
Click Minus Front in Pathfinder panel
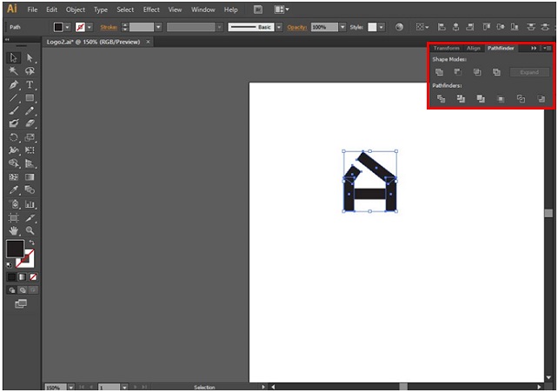pos(458,72)
